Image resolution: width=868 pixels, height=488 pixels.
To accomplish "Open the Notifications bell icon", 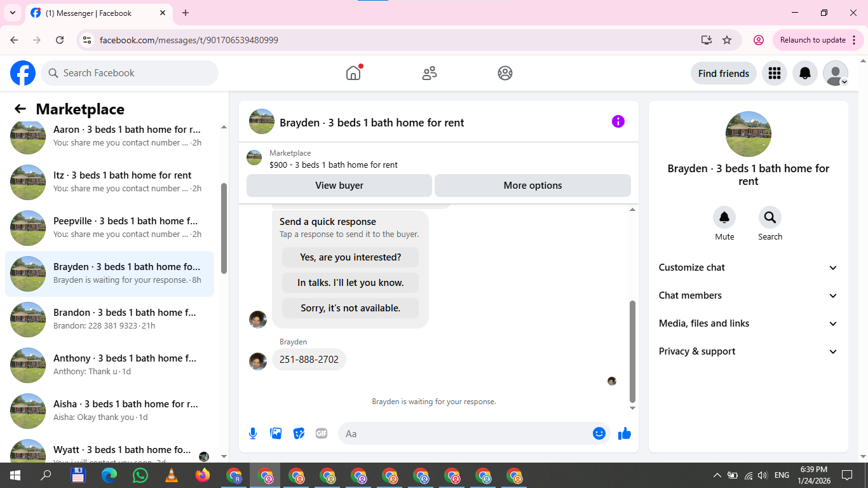I will click(805, 73).
